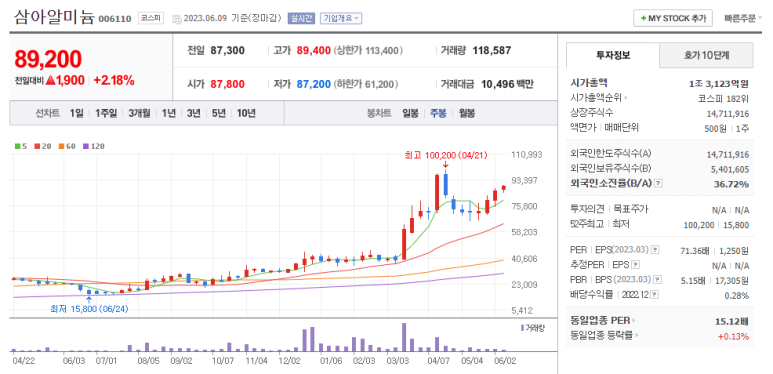Click the calendar icon beside the 2023.06.09 date

pyautogui.click(x=176, y=19)
